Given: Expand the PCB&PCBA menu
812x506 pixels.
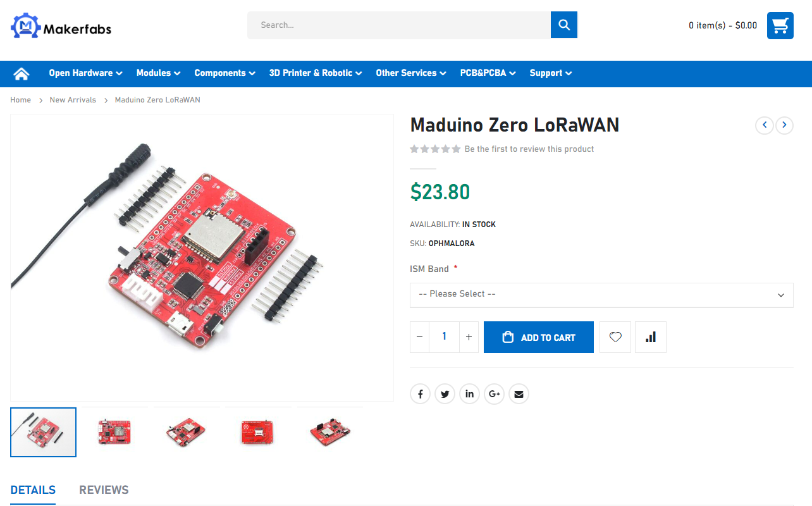Looking at the screenshot, I should pyautogui.click(x=488, y=73).
